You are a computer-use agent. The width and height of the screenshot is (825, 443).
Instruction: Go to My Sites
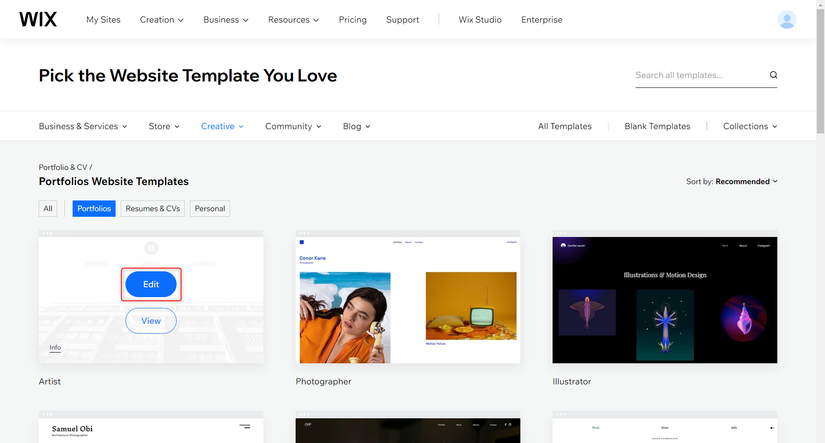point(103,19)
